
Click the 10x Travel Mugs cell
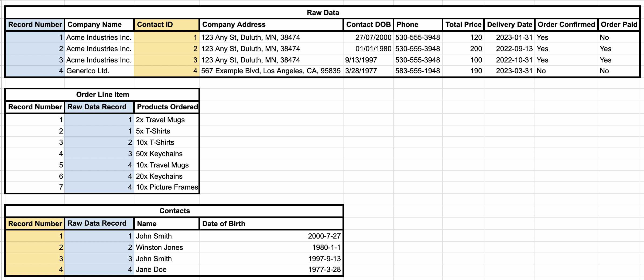coord(167,165)
